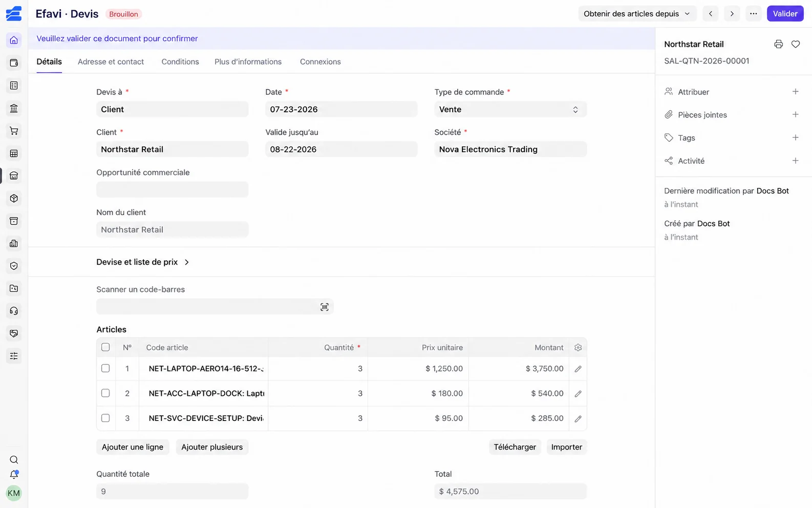The width and height of the screenshot is (812, 508).
Task: Click the search magnifier icon
Action: 14,459
